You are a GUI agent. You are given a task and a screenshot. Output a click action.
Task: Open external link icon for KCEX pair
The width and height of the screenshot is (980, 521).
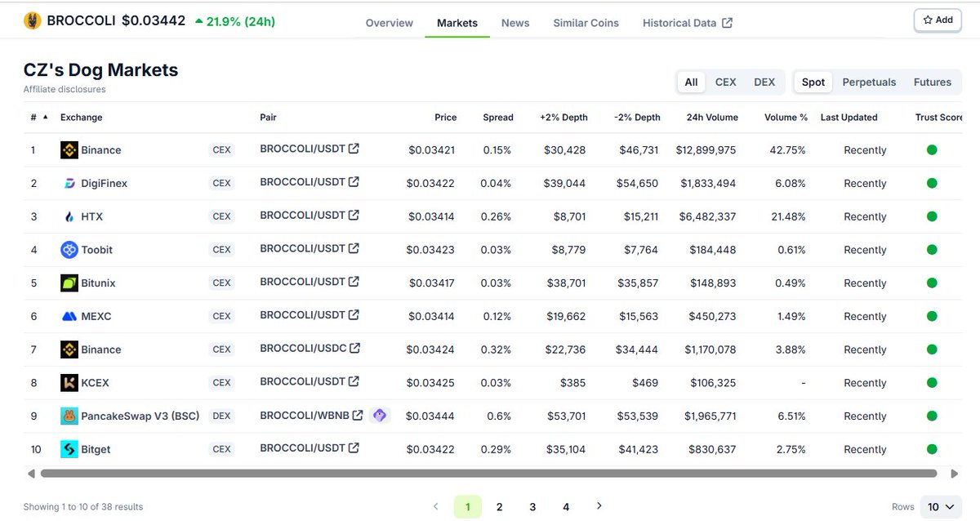354,381
